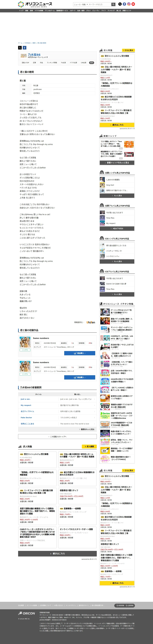This screenshot has width=153, height=644.
Task: Click My respect album thumbnail
Action: tap(102, 223)
